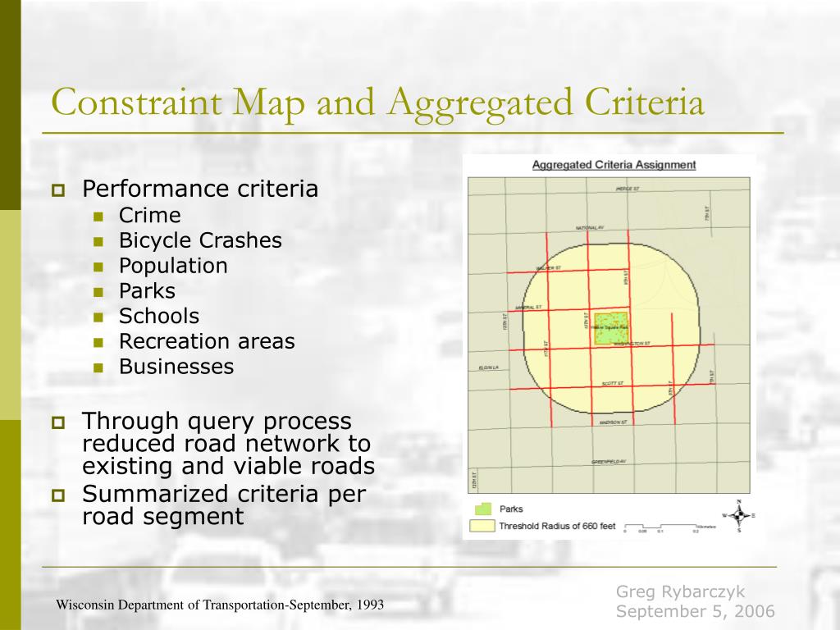Select the yellow Threshold Radius legend swatch

pyautogui.click(x=482, y=526)
